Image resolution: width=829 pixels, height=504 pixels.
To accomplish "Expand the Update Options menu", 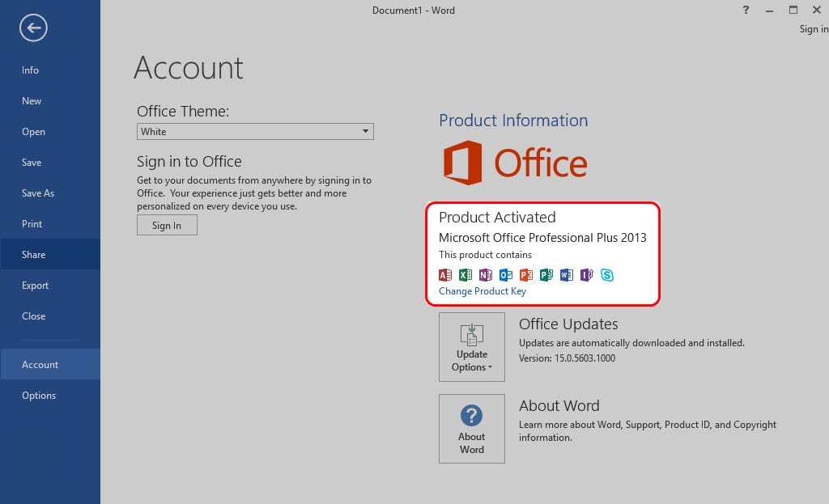I will pyautogui.click(x=472, y=346).
